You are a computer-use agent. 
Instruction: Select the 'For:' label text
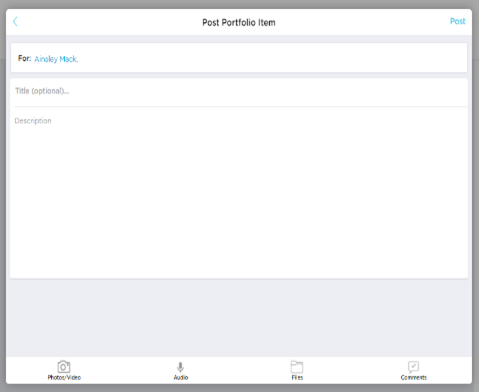(x=24, y=58)
